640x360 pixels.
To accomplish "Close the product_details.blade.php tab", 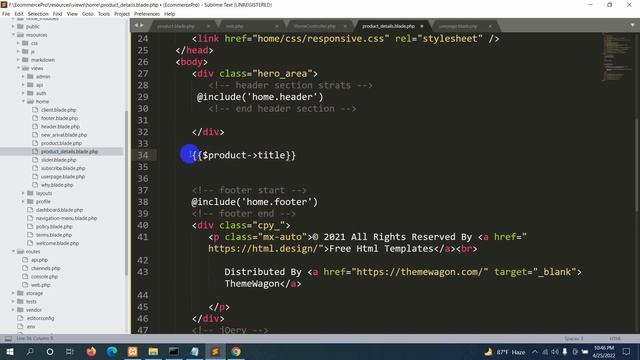I will click(x=422, y=26).
